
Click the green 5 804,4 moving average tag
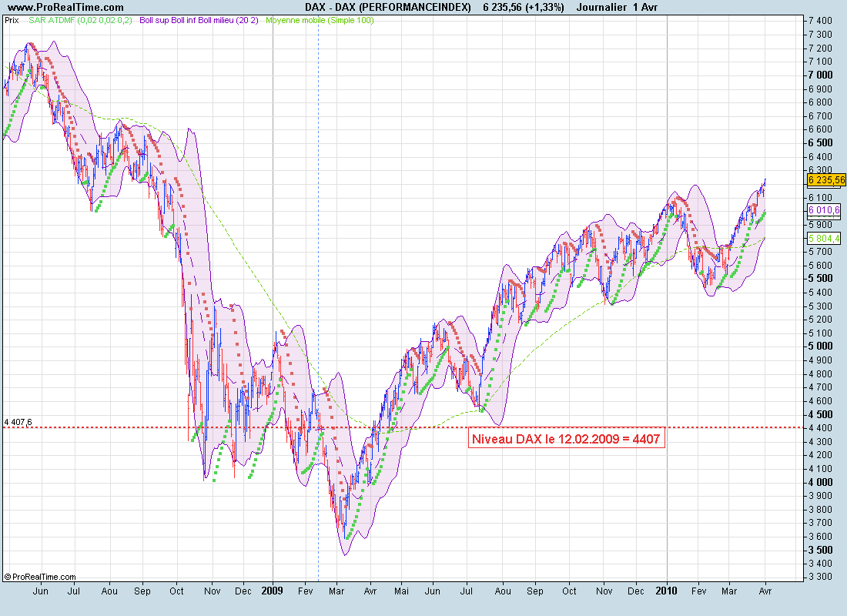(x=824, y=238)
